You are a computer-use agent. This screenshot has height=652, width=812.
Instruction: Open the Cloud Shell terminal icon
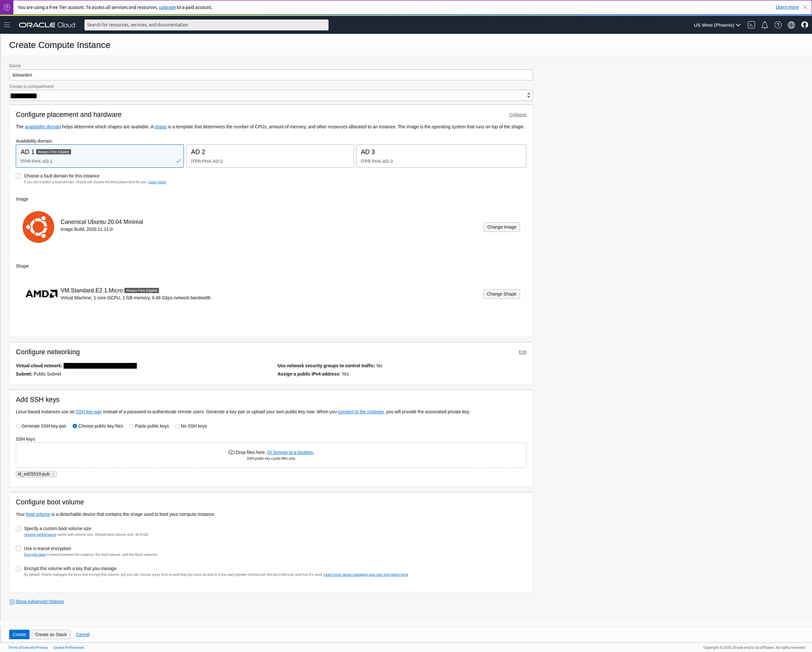click(x=751, y=24)
